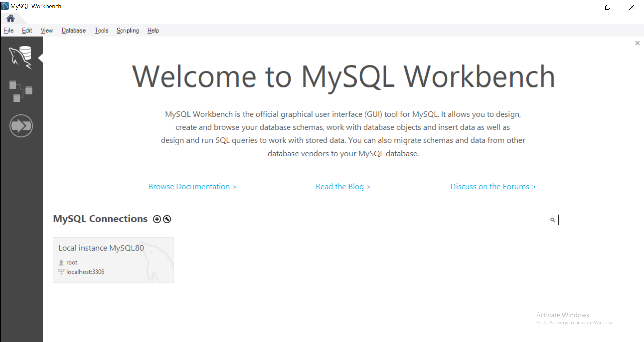Image resolution: width=644 pixels, height=342 pixels.
Task: Restore down the MySQL Workbench window
Action: point(608,7)
